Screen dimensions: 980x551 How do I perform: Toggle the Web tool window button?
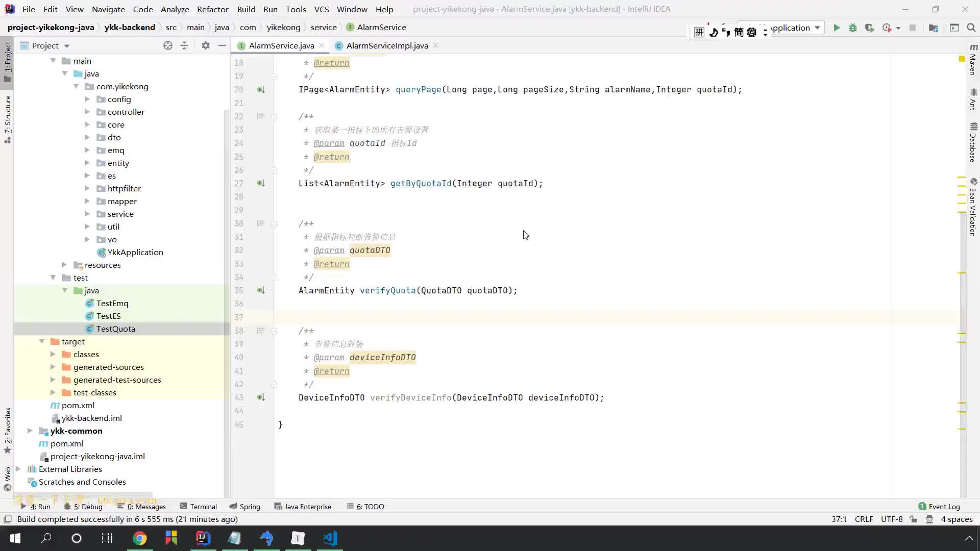click(7, 479)
